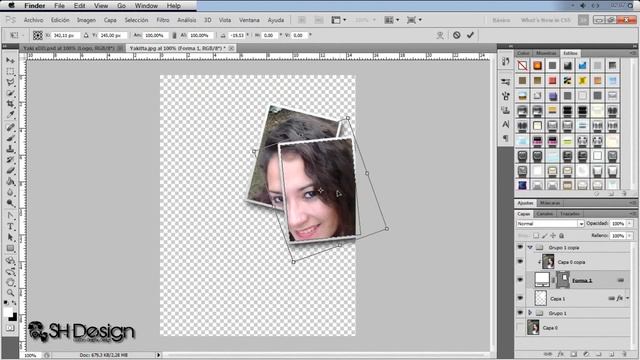
Task: Click the add layer mask icon
Action: 573,354
